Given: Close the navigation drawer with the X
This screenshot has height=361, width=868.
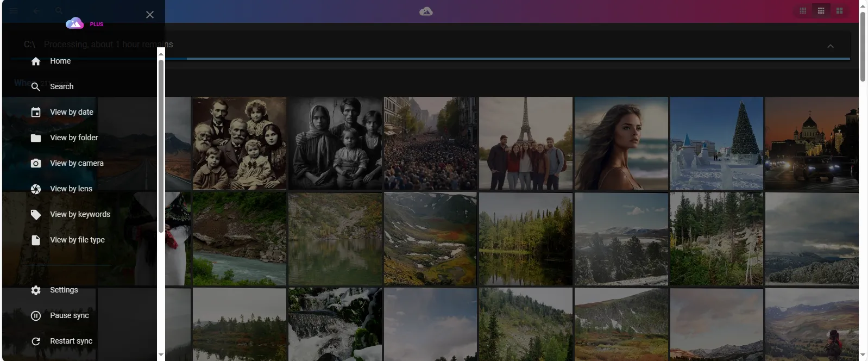Looking at the screenshot, I should coord(150,15).
